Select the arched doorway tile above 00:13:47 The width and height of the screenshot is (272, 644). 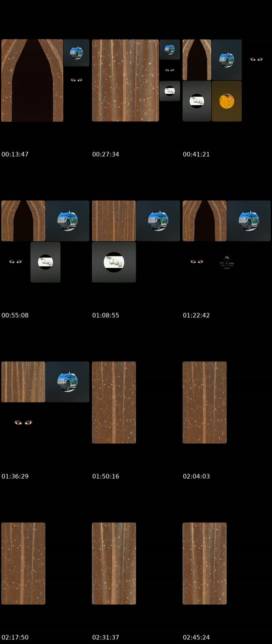click(32, 81)
